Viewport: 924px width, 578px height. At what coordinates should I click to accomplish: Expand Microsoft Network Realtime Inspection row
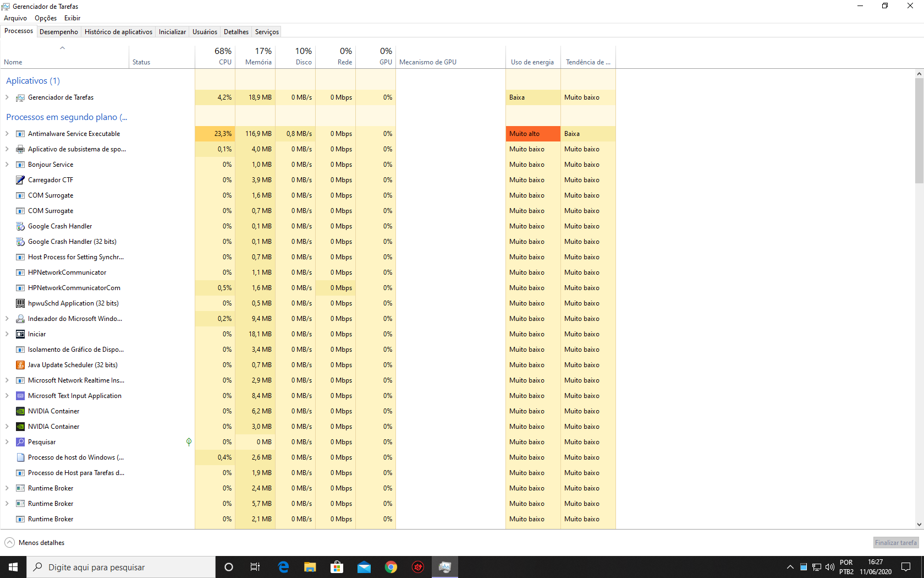pyautogui.click(x=7, y=380)
